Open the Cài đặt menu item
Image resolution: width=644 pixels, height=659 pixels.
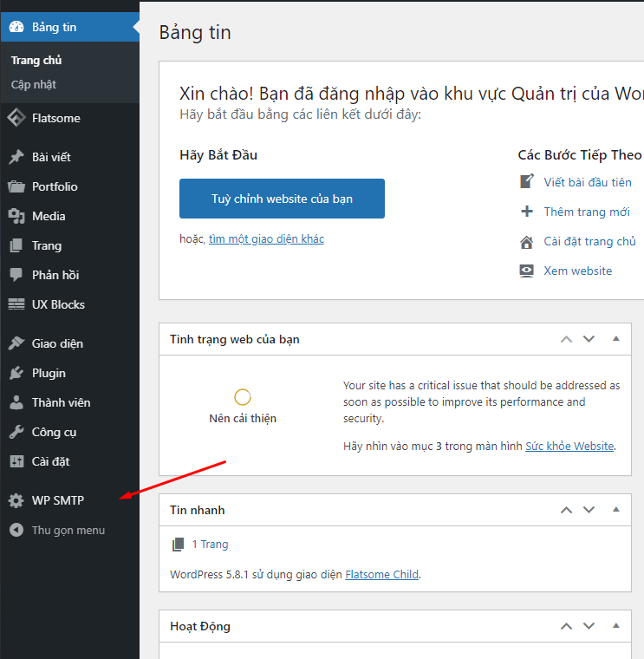[50, 461]
